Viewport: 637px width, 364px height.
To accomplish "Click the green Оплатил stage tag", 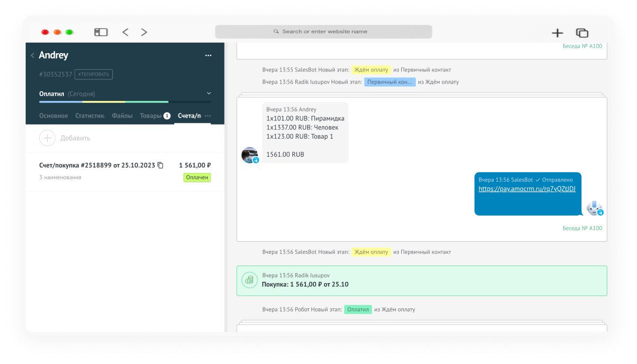I will (358, 309).
